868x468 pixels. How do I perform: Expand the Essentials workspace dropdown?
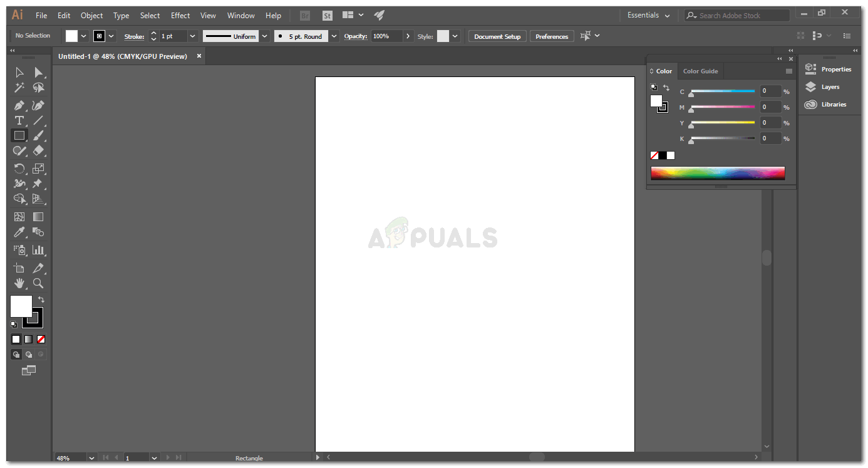(x=649, y=15)
